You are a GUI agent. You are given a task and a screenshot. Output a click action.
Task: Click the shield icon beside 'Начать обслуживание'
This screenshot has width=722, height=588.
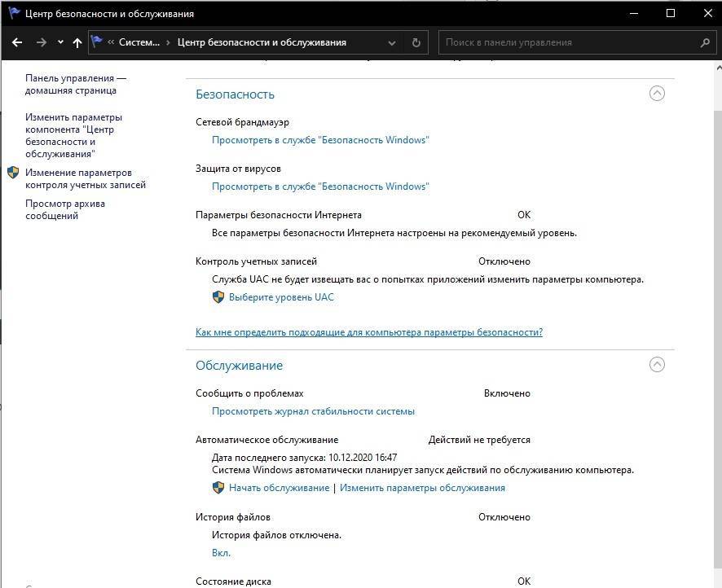[218, 488]
